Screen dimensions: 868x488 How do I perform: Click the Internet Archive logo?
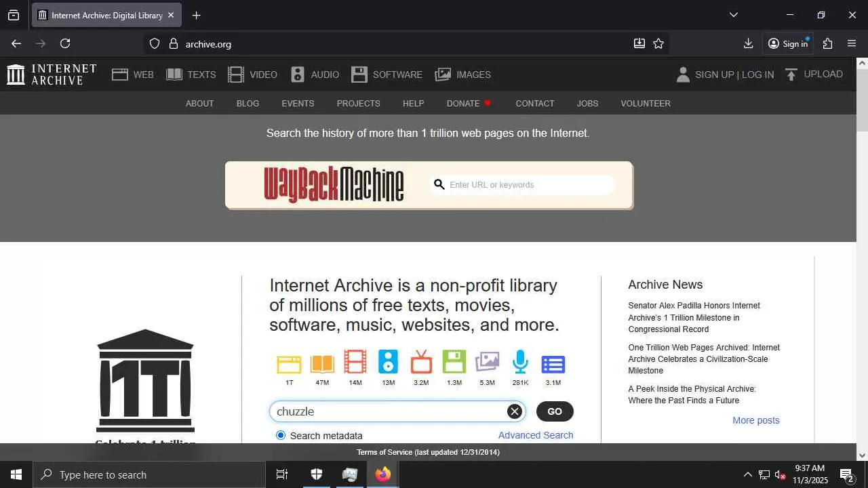(52, 75)
